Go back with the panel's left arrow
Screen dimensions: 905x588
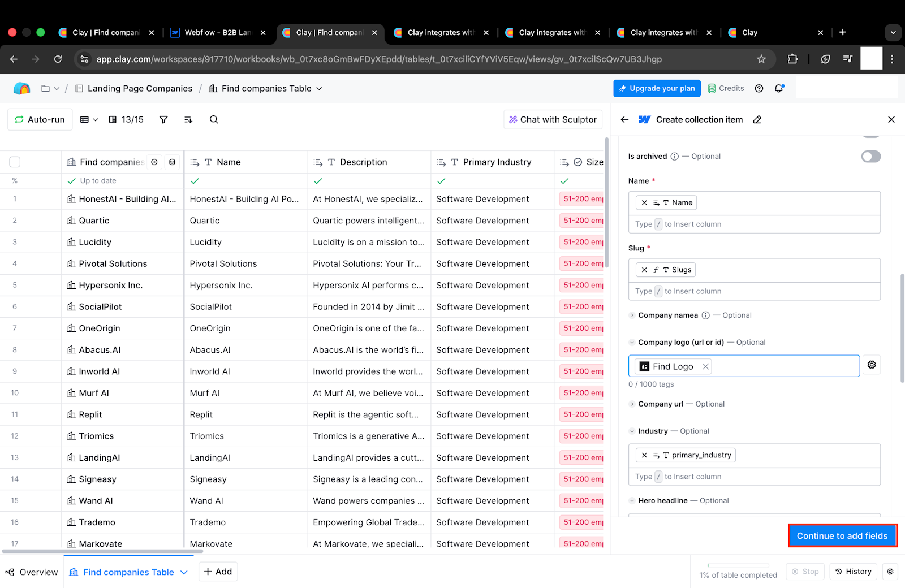click(624, 119)
